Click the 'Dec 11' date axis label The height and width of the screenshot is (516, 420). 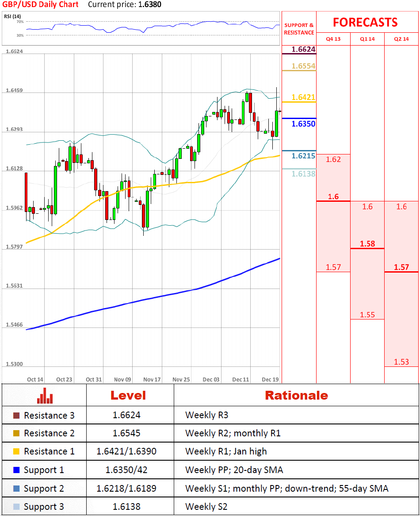[x=241, y=380]
